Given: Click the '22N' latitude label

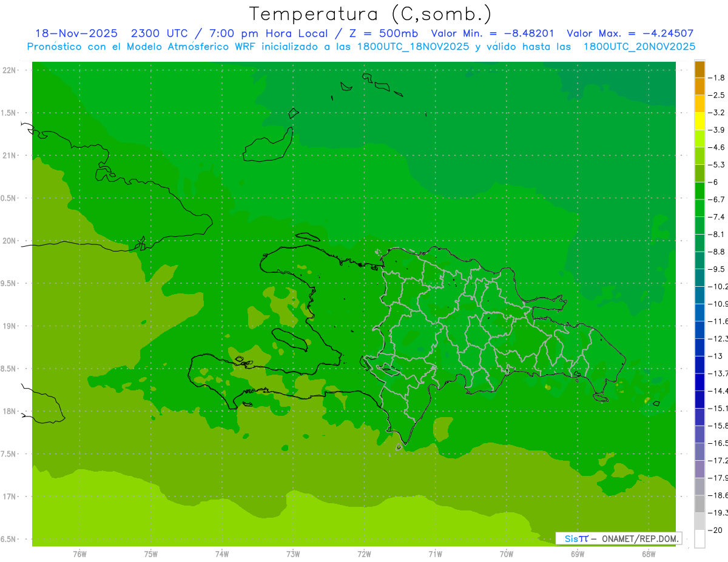Looking at the screenshot, I should click(8, 70).
